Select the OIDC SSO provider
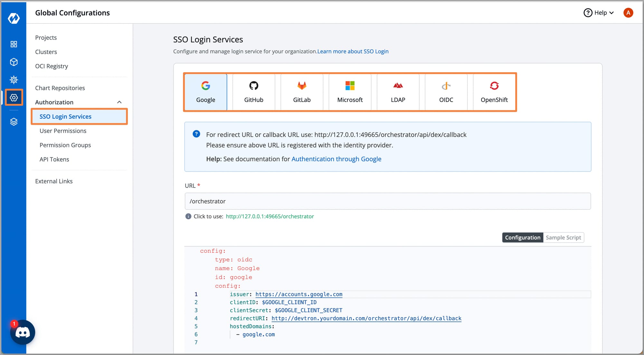 (446, 92)
